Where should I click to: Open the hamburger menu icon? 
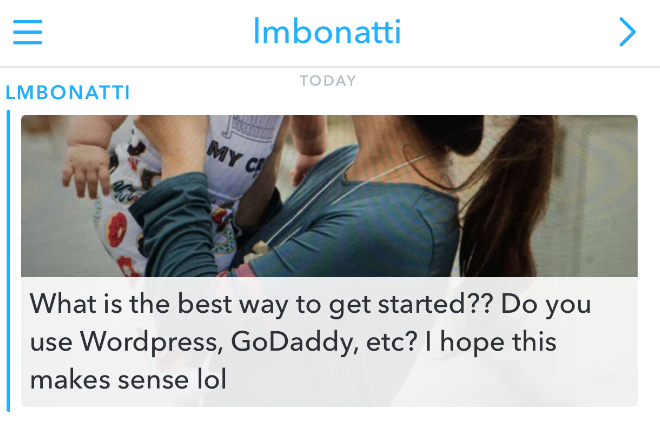pos(27,32)
